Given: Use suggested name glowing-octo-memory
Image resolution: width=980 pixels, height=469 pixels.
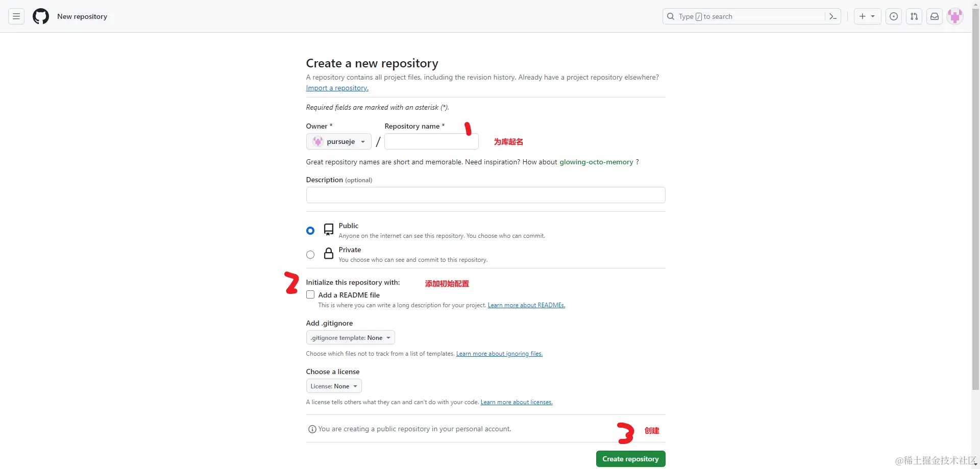Looking at the screenshot, I should tap(596, 162).
